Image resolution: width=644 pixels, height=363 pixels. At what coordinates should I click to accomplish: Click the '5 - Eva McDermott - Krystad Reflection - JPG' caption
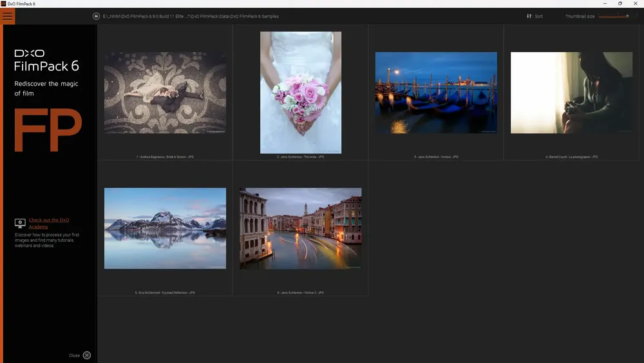tap(165, 293)
